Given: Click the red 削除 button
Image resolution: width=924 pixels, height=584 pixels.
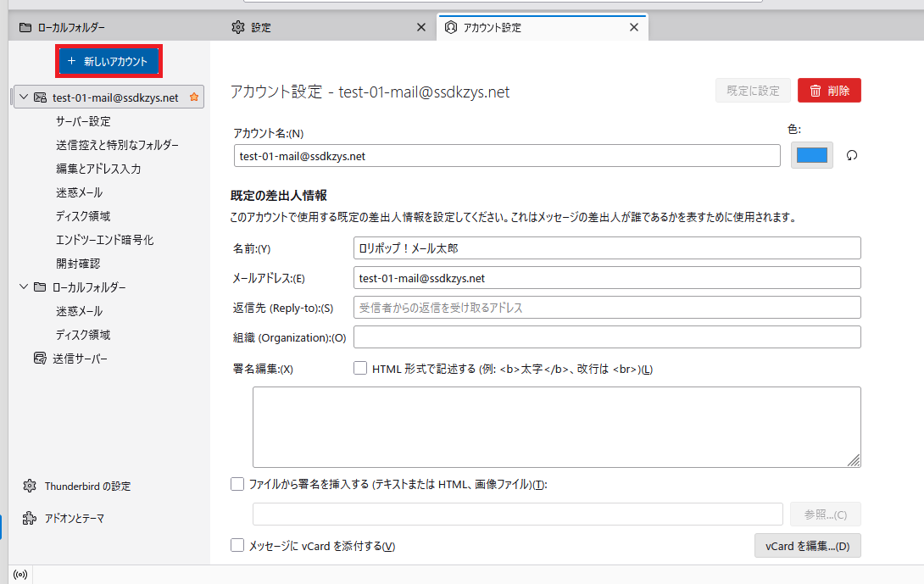Looking at the screenshot, I should pyautogui.click(x=829, y=91).
